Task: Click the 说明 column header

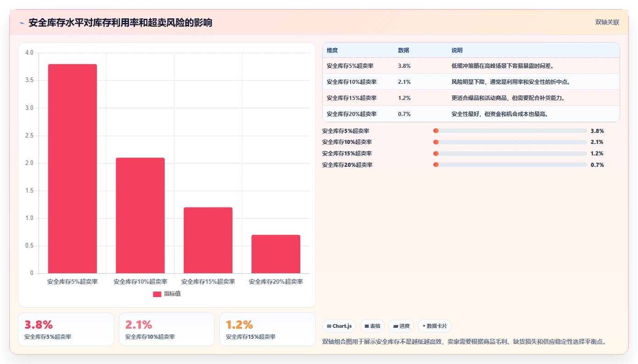Action: click(x=457, y=50)
